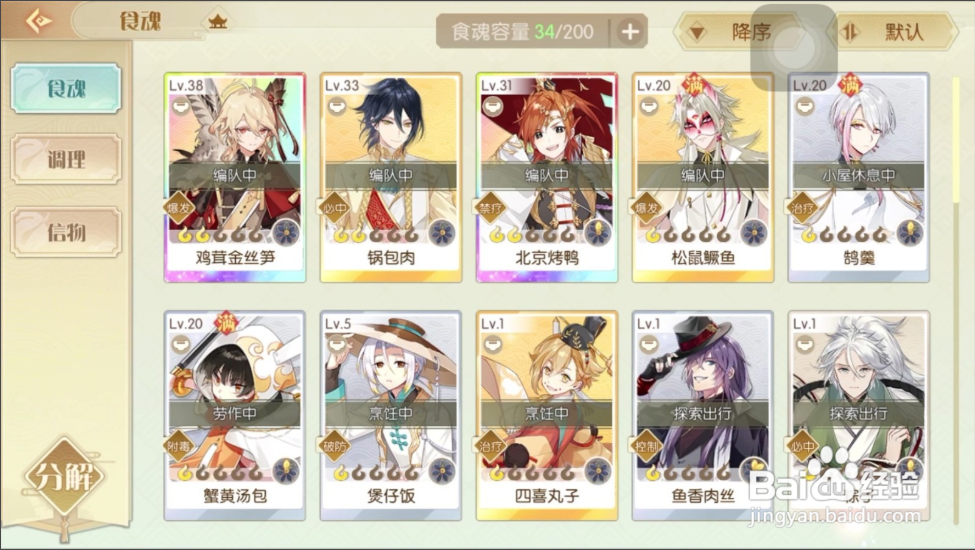Click the vertical scrollbar on right edge
The image size is (975, 550).
click(x=958, y=140)
